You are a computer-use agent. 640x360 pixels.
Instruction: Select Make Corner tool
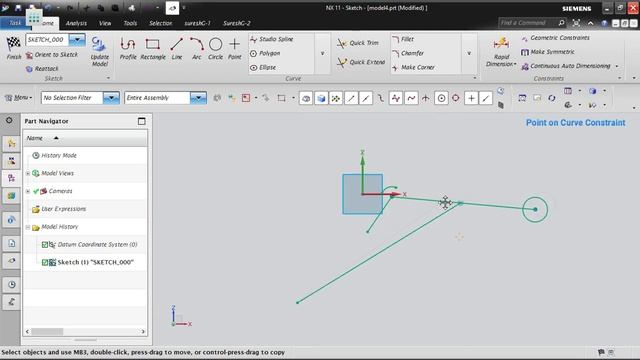tap(413, 67)
